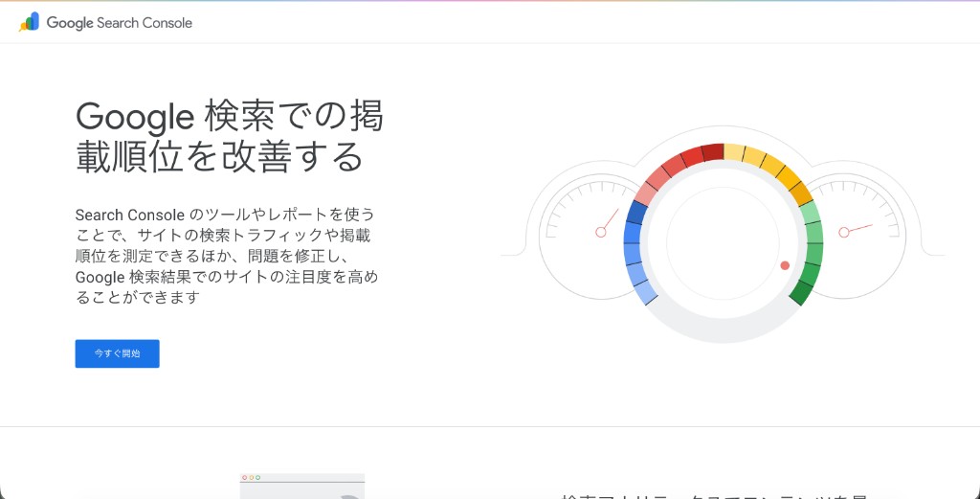Screen dimensions: 980x499
Task: Open the Google Search Console title link
Action: tap(120, 23)
